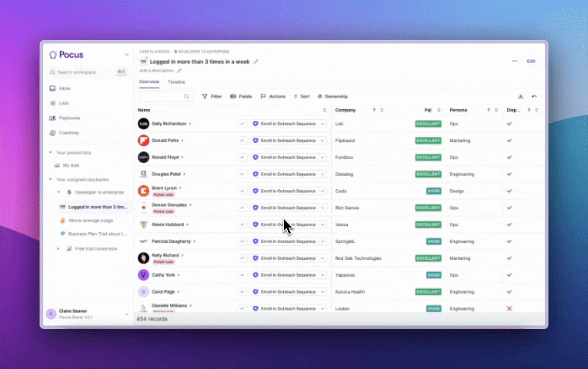This screenshot has width=588, height=369.
Task: Open the Sort options
Action: [302, 96]
